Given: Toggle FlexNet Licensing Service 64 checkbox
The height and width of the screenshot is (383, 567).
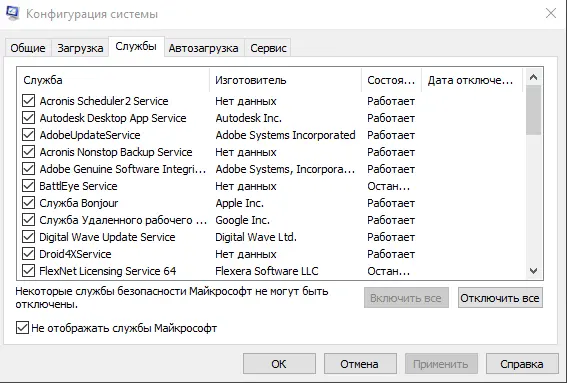Looking at the screenshot, I should click(x=29, y=271).
